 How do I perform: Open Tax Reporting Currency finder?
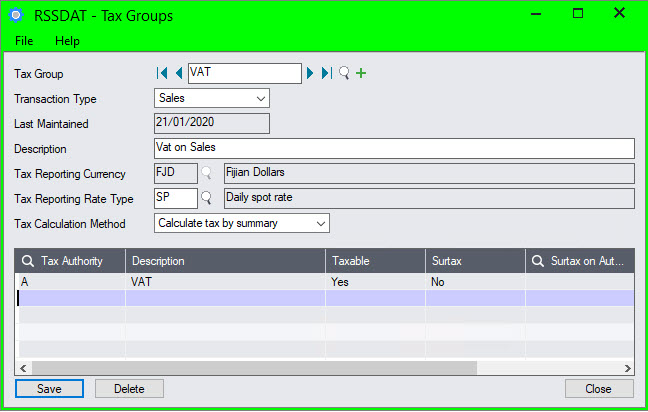coord(206,173)
